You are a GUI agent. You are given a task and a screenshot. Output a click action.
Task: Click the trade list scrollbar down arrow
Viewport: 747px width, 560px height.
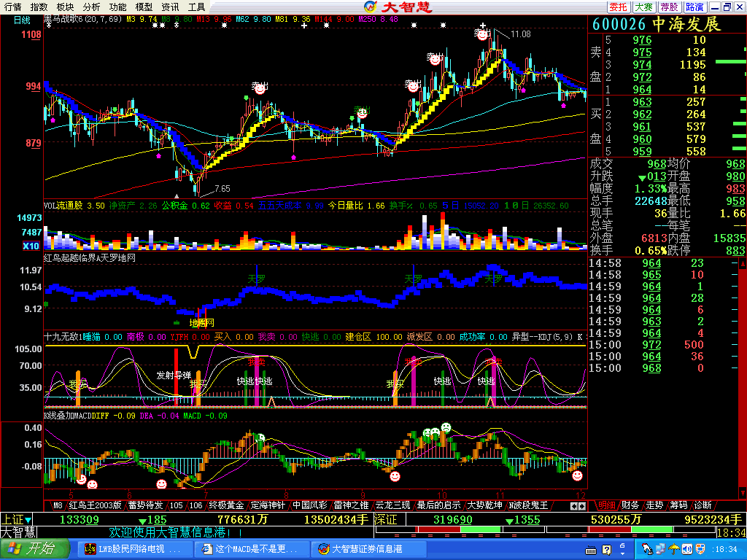(x=742, y=492)
